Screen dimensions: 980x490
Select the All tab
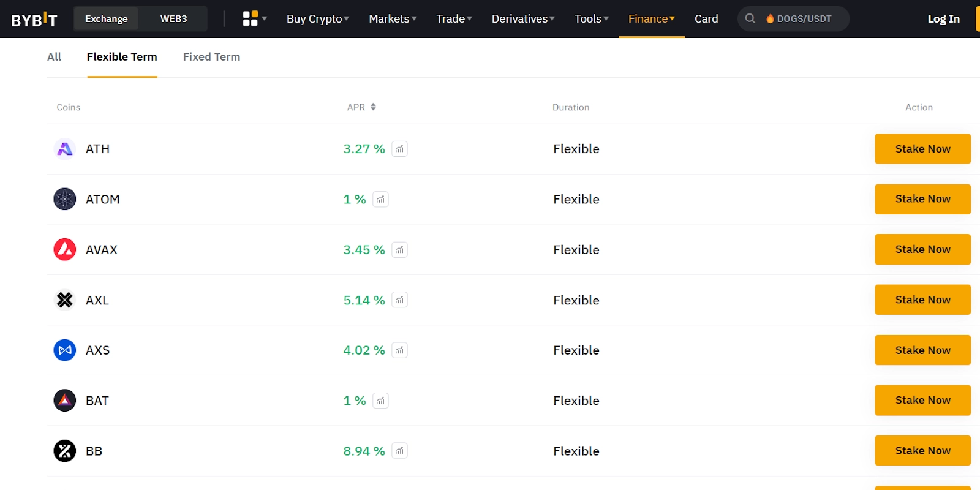click(54, 57)
